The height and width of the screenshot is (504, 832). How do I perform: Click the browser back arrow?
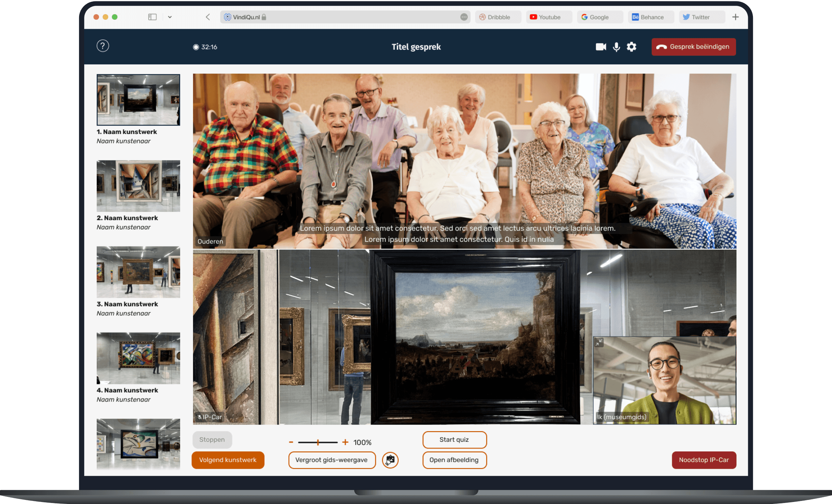[208, 17]
